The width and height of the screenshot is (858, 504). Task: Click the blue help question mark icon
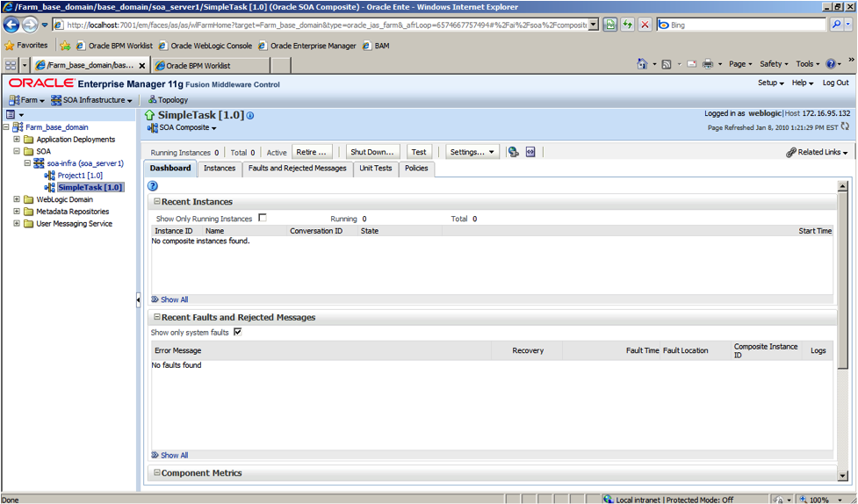coord(153,186)
